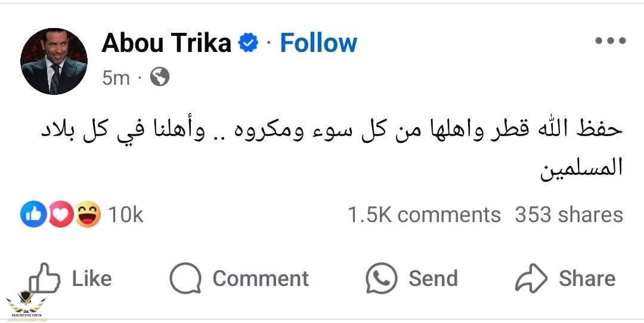
Task: Click the curved arrow Share icon
Action: 531,278
